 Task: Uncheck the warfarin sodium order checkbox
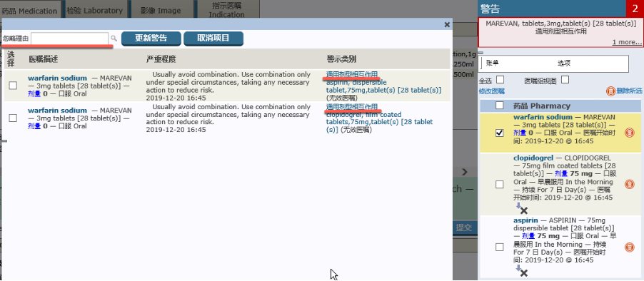[x=500, y=133]
